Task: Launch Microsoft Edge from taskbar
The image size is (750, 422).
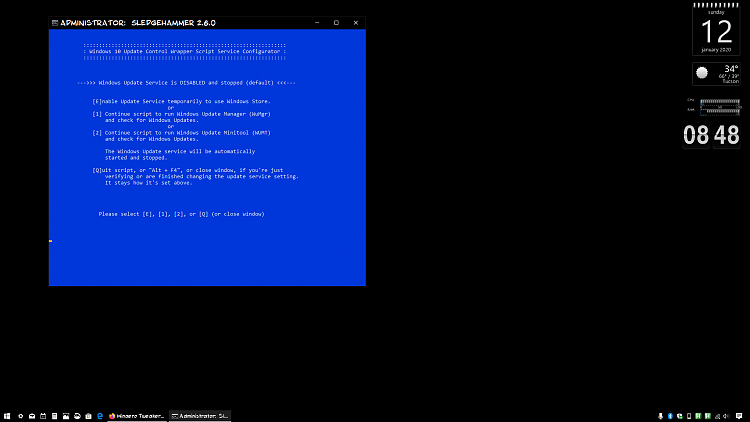Action: pos(100,416)
